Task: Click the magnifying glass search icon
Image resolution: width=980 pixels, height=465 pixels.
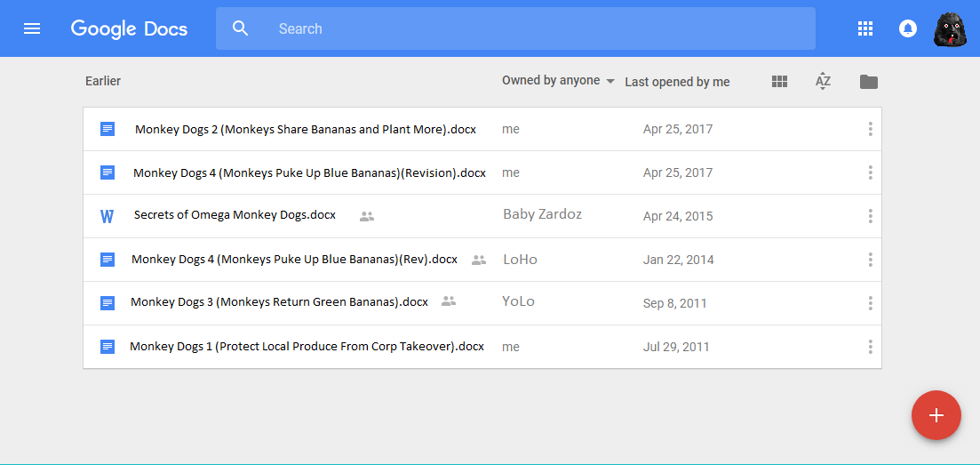Action: 240,28
